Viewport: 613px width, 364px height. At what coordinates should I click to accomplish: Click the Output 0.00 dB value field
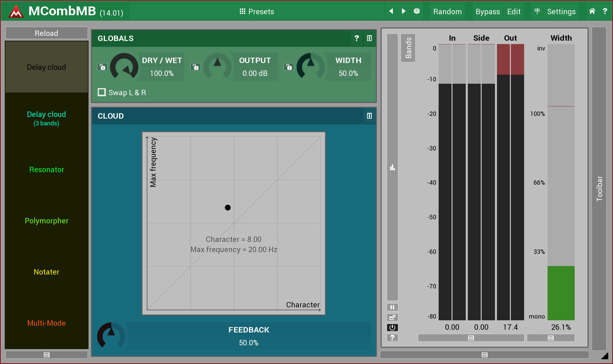pos(255,73)
